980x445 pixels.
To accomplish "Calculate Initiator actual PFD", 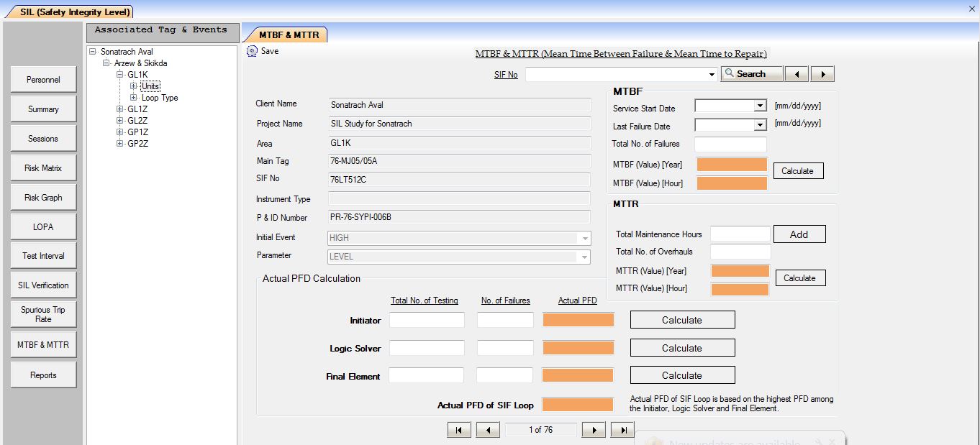I will coord(682,320).
